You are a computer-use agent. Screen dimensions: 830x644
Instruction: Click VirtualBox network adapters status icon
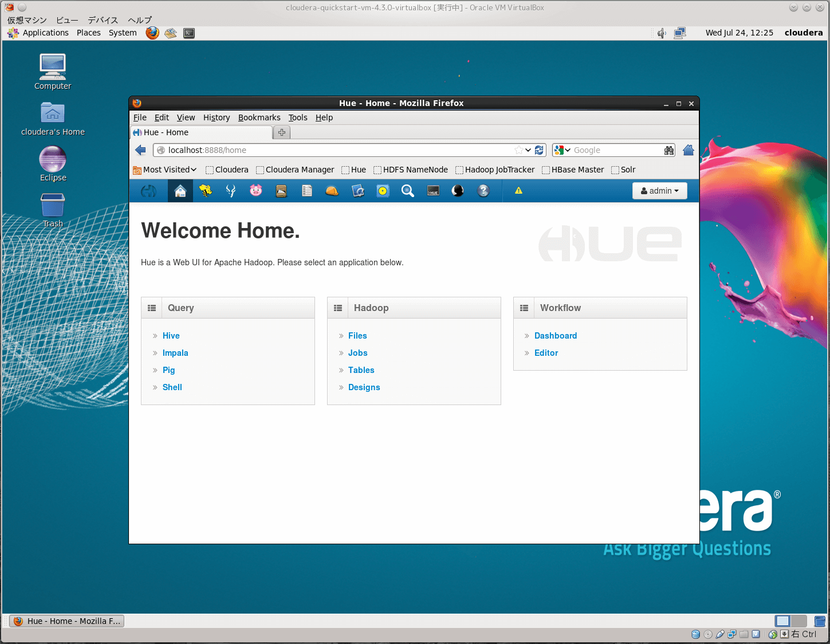coord(732,634)
